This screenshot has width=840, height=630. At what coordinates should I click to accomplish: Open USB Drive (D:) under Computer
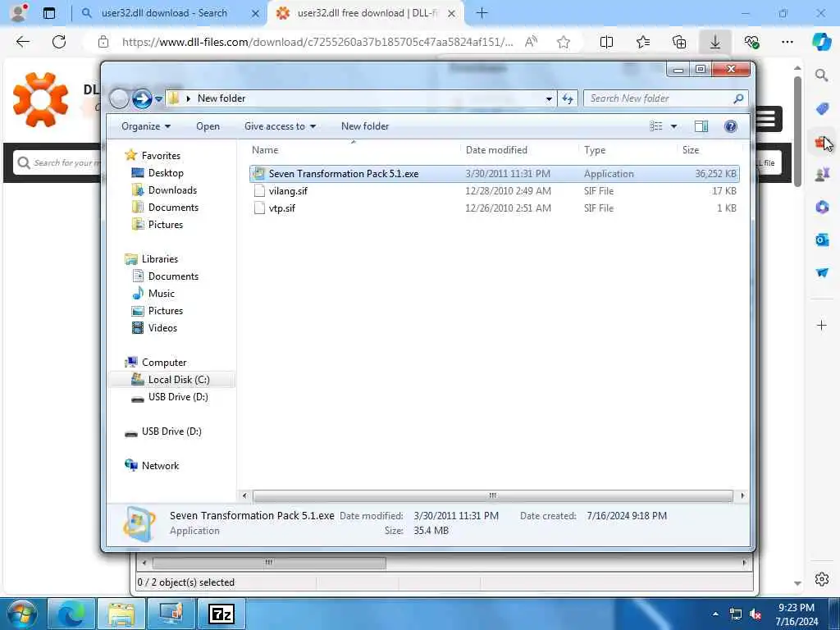point(178,397)
